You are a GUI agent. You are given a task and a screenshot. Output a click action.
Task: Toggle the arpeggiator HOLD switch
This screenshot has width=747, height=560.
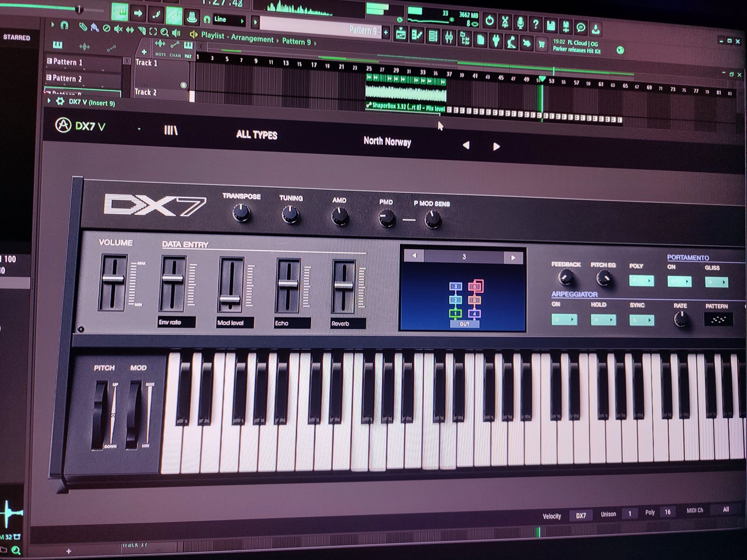[603, 320]
